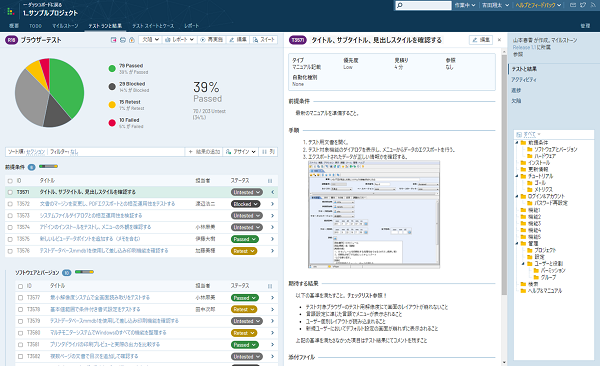The image size is (600, 366).
Task: Open details arrow for test T3573
Action: (x=272, y=216)
